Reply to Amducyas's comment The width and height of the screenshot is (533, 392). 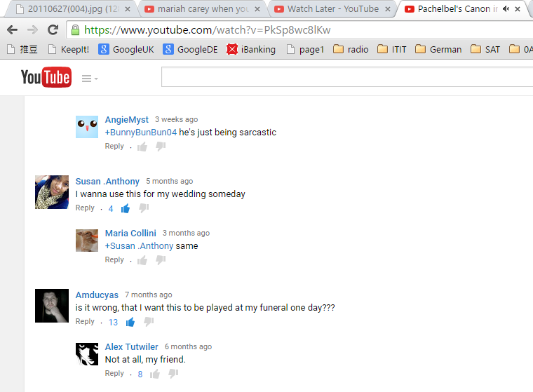(85, 321)
